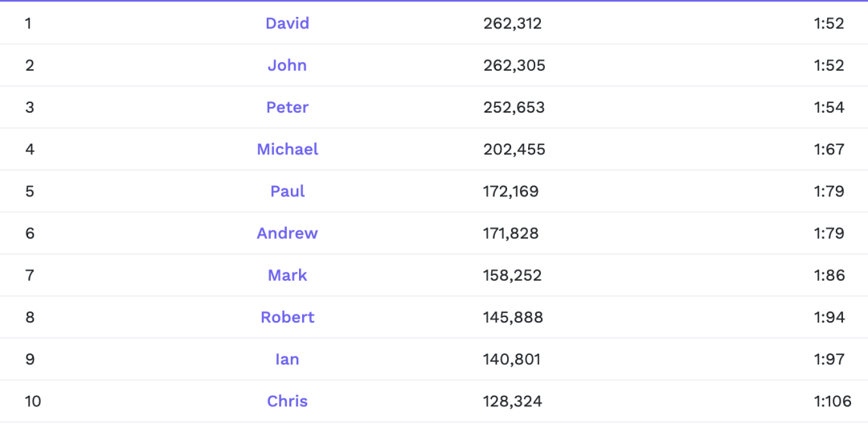
Task: Click the 262,312 count for David
Action: [513, 23]
